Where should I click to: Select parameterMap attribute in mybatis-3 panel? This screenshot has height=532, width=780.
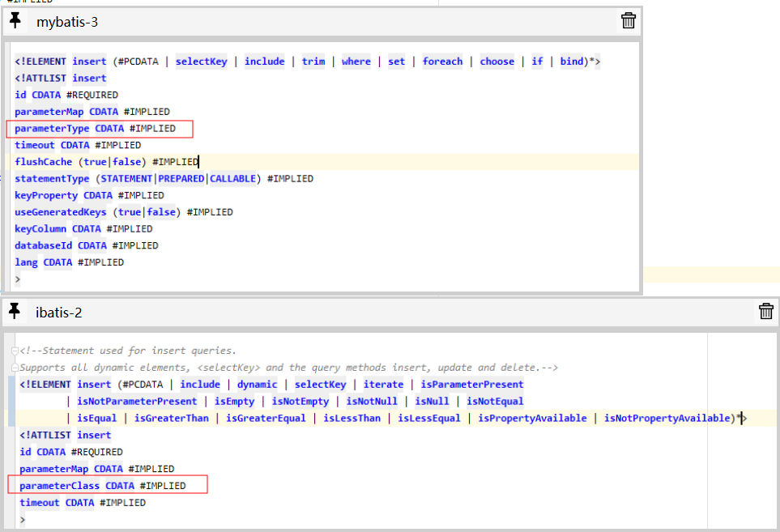tap(49, 112)
